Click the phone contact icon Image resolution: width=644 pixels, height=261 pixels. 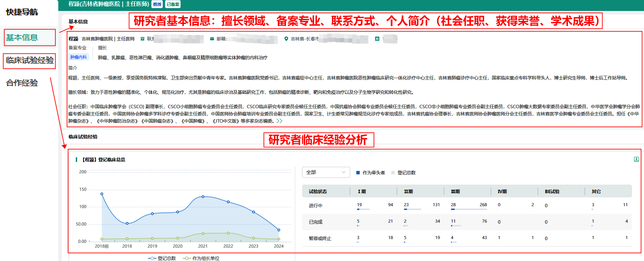coord(142,39)
